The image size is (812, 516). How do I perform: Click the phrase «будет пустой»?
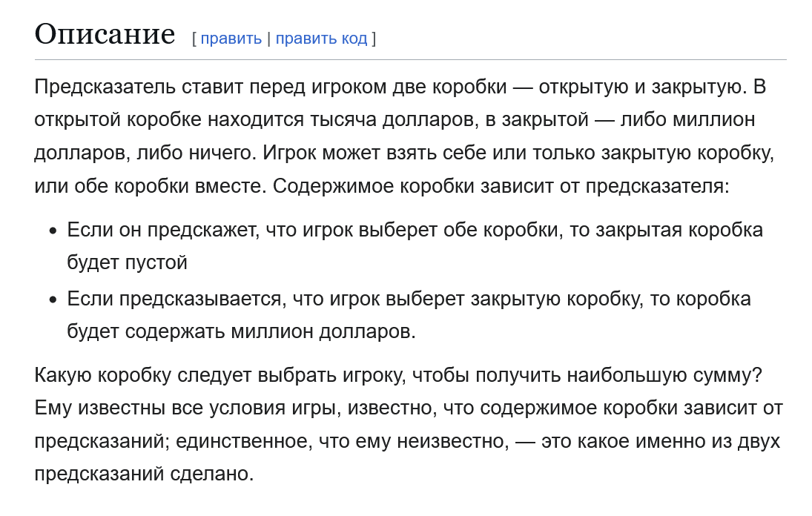pos(127,263)
